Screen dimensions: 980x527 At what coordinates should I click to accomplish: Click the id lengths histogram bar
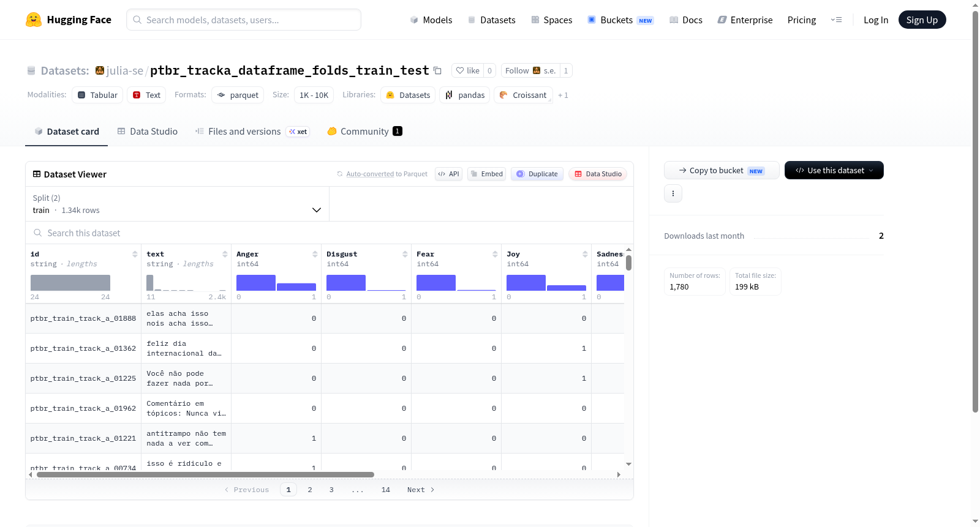point(70,283)
